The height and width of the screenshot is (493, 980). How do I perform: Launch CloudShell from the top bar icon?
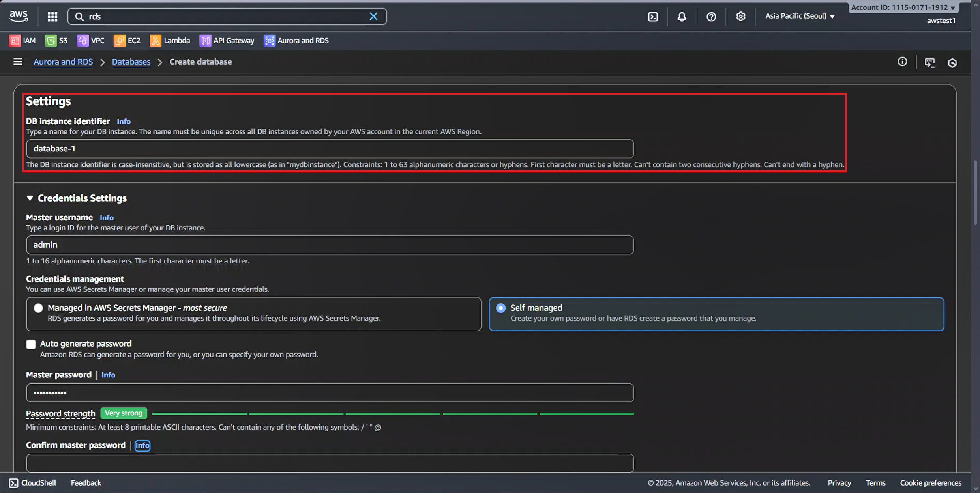(x=653, y=17)
